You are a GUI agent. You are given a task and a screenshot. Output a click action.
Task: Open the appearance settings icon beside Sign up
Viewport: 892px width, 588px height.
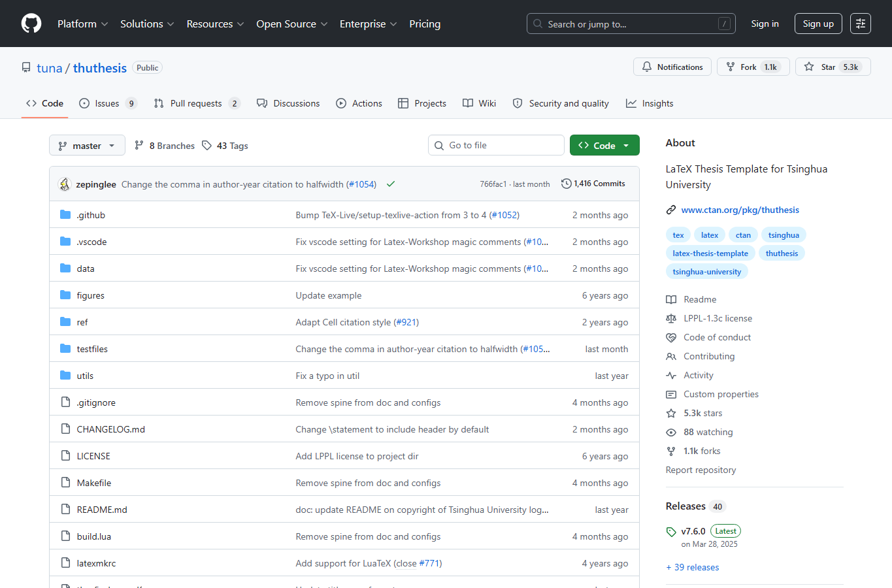click(x=861, y=24)
